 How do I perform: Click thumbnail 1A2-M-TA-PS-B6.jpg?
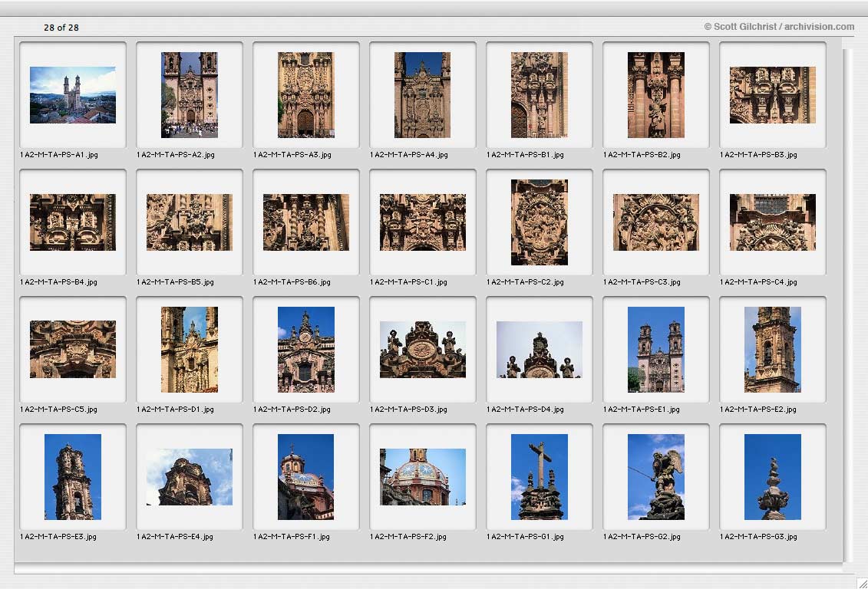(306, 222)
